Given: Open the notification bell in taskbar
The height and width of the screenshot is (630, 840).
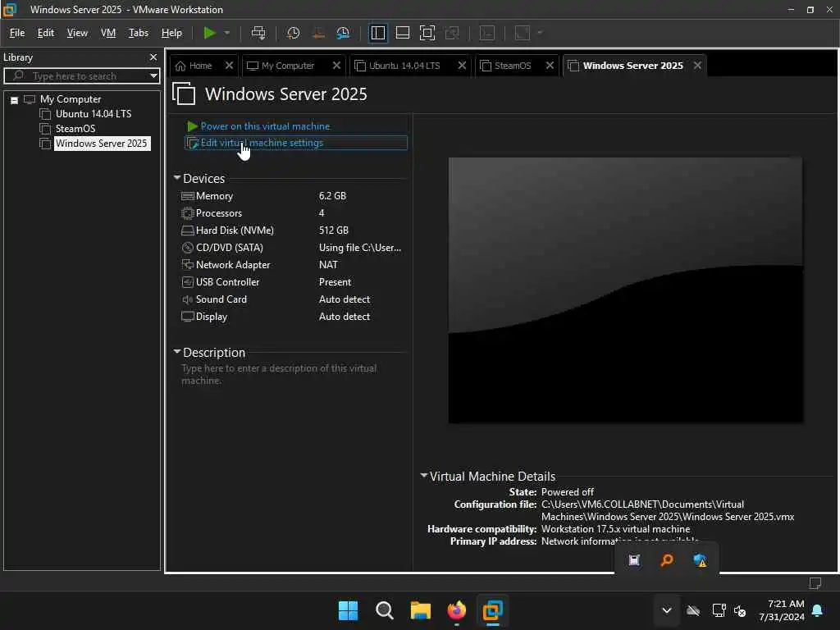Looking at the screenshot, I should (x=818, y=610).
